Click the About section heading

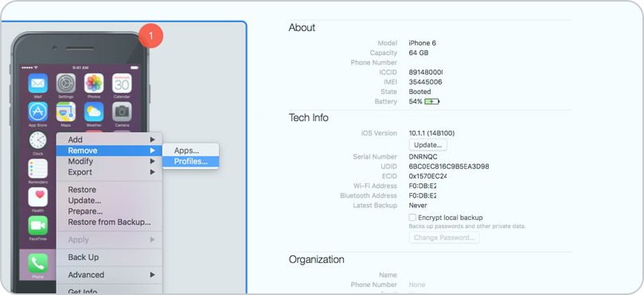pos(302,28)
